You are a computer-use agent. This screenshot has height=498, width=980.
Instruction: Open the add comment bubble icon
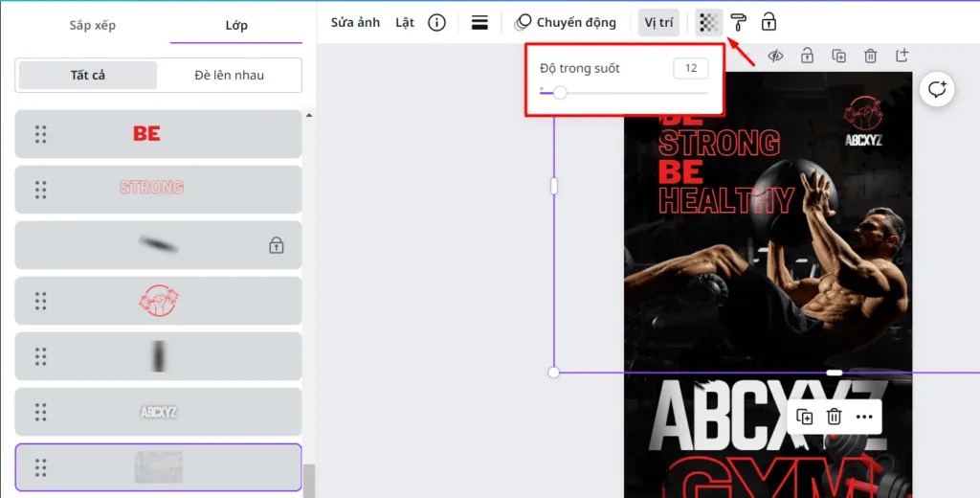click(x=937, y=89)
